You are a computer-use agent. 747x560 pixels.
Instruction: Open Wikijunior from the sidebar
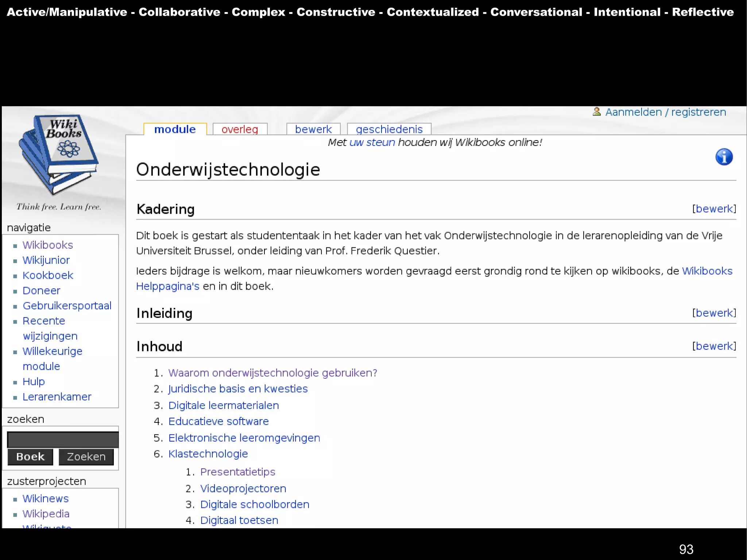[x=46, y=260]
